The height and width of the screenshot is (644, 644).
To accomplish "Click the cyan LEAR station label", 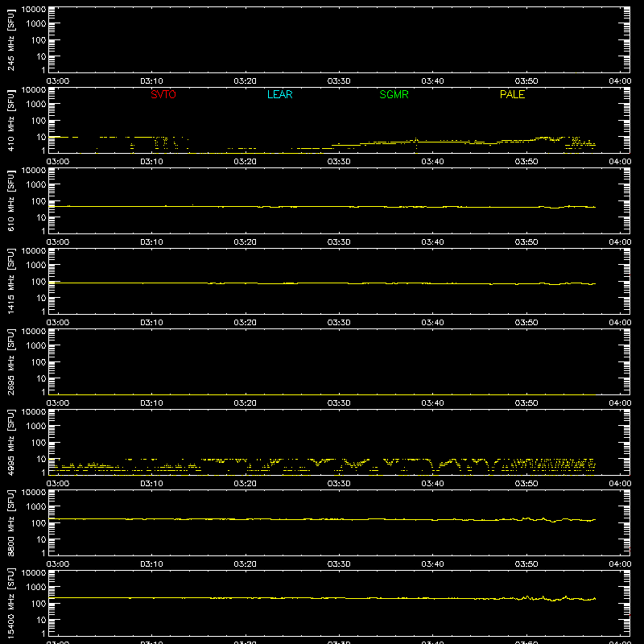I will tap(279, 94).
